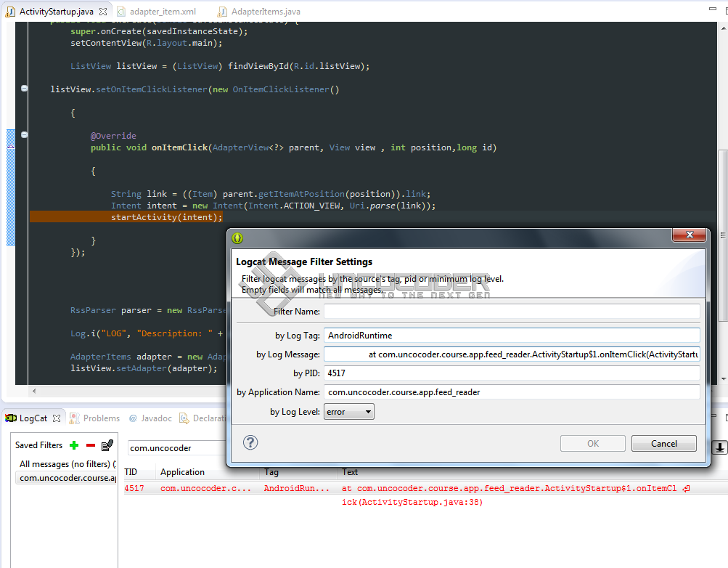728x568 pixels.
Task: Click the dialog help question mark icon
Action: [250, 442]
